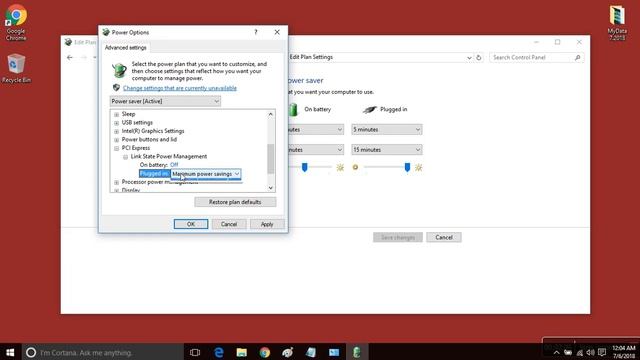Screen dimensions: 640x360
Task: Click the Power Options battery taskbar icon
Action: (357, 352)
